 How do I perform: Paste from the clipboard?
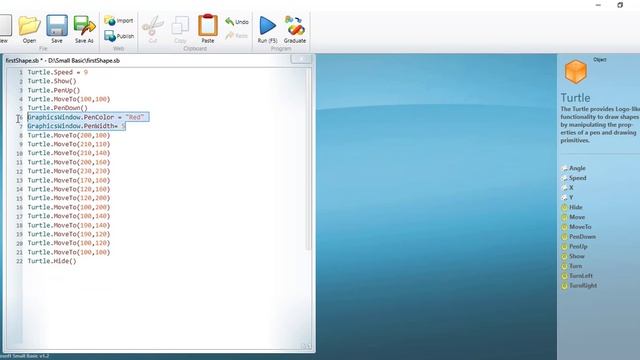(208, 29)
